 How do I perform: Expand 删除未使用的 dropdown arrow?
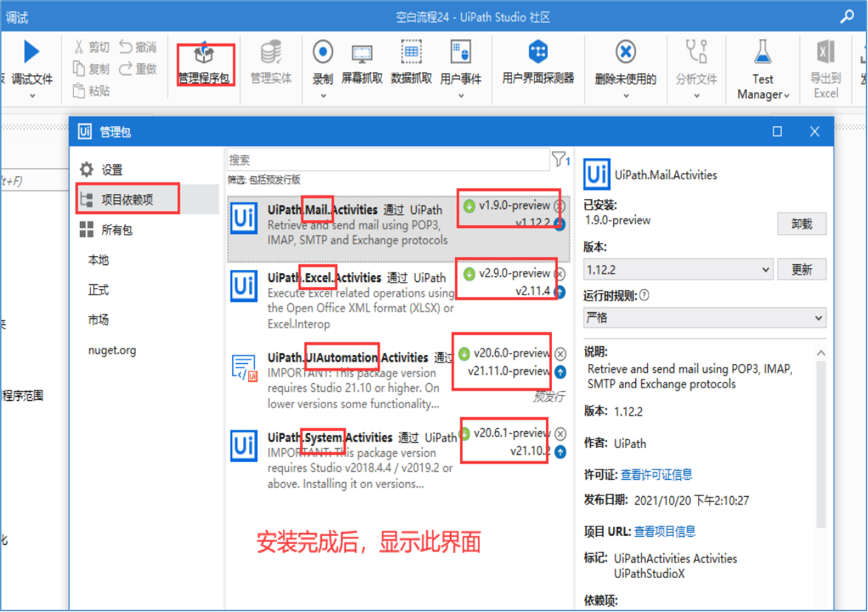(x=626, y=96)
